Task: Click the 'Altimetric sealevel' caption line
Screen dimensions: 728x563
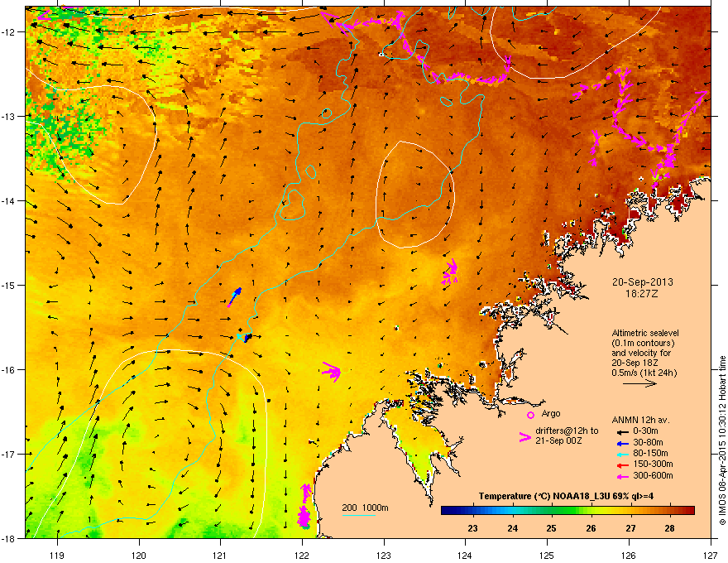Action: point(645,333)
